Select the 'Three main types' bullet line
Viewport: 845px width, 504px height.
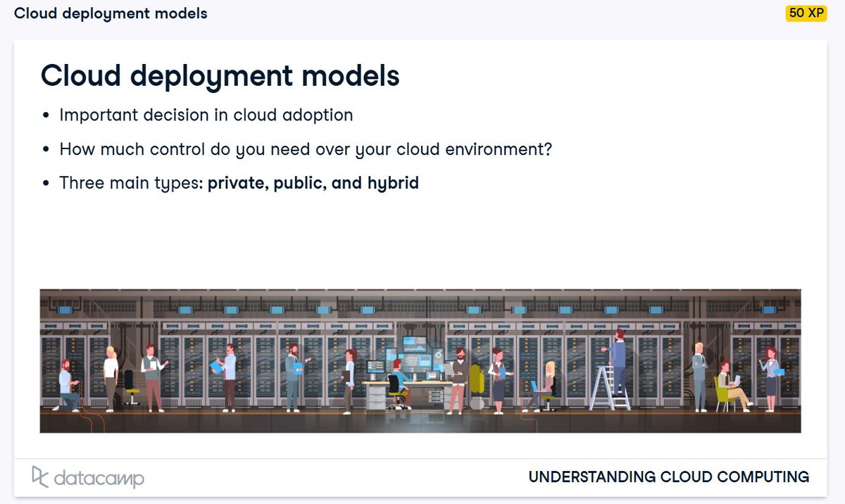239,184
